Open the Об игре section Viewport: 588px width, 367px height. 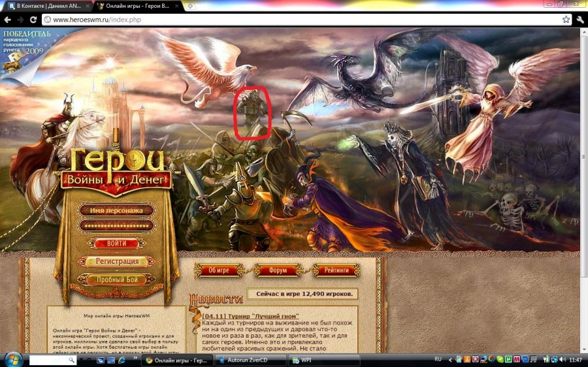pos(218,270)
